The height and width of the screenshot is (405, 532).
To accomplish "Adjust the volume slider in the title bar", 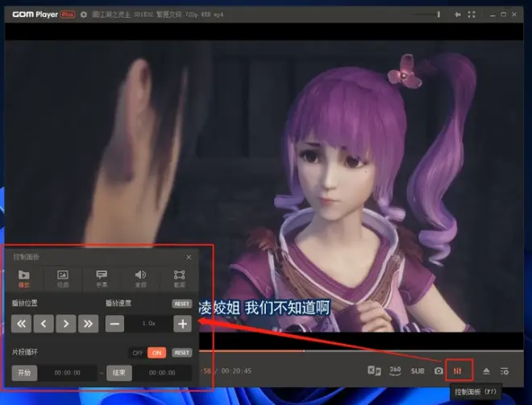I will coord(427,14).
